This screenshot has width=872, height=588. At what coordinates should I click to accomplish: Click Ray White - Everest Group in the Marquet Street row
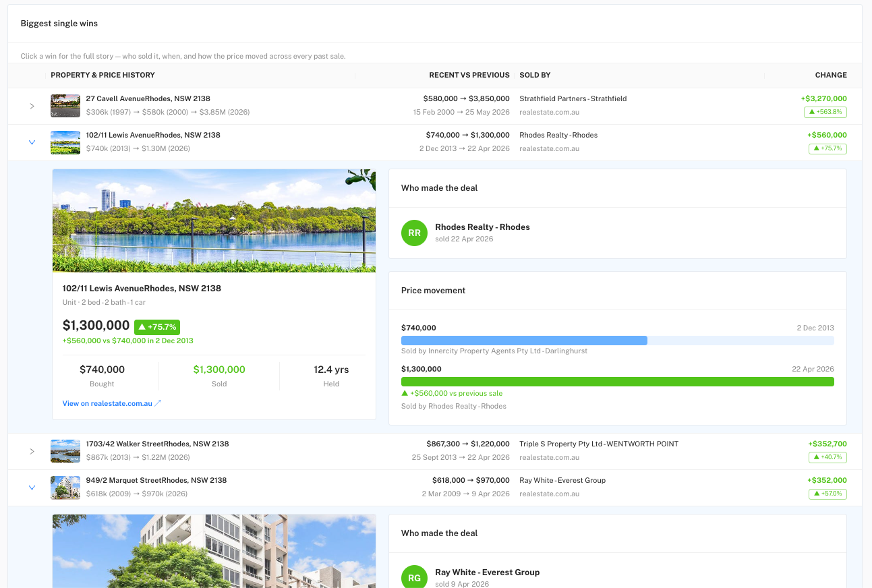[x=562, y=480]
